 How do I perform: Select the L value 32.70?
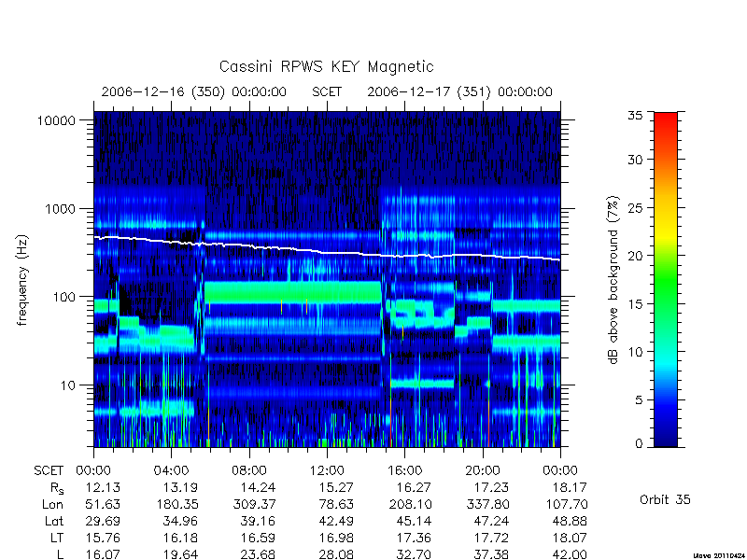click(414, 554)
